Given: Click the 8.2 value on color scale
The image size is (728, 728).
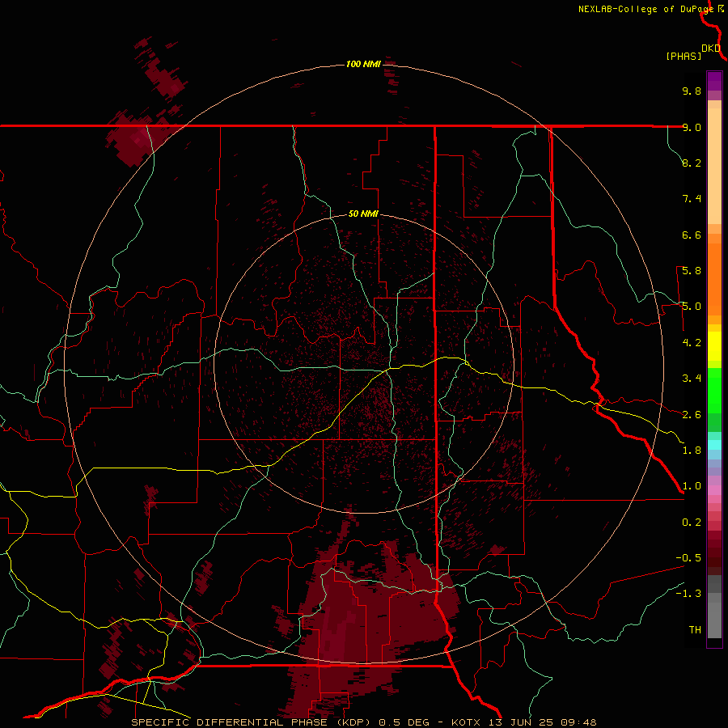Looking at the screenshot, I should pyautogui.click(x=692, y=163).
